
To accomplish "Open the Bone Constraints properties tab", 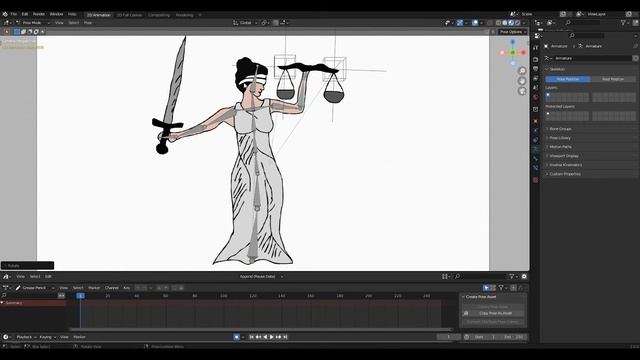I will point(536,168).
